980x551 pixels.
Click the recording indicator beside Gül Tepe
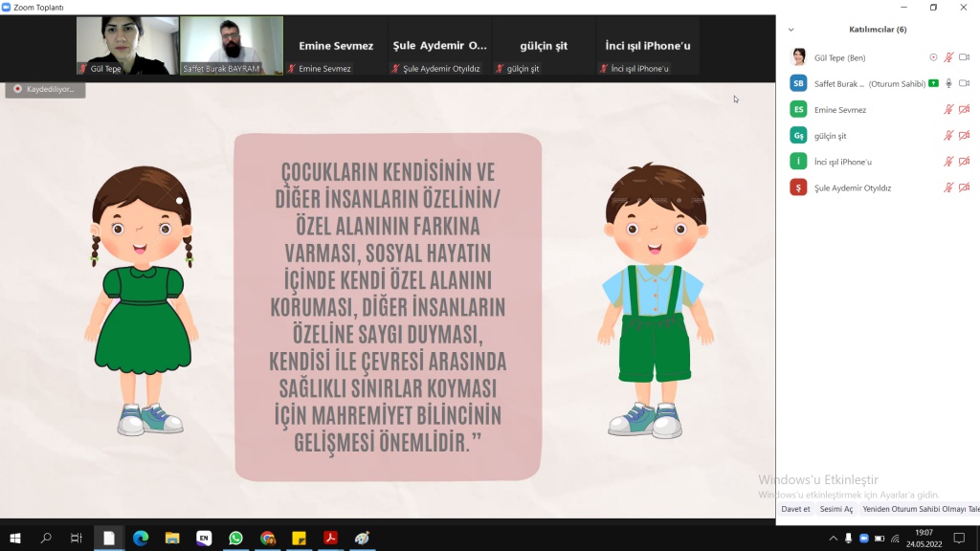(x=933, y=57)
